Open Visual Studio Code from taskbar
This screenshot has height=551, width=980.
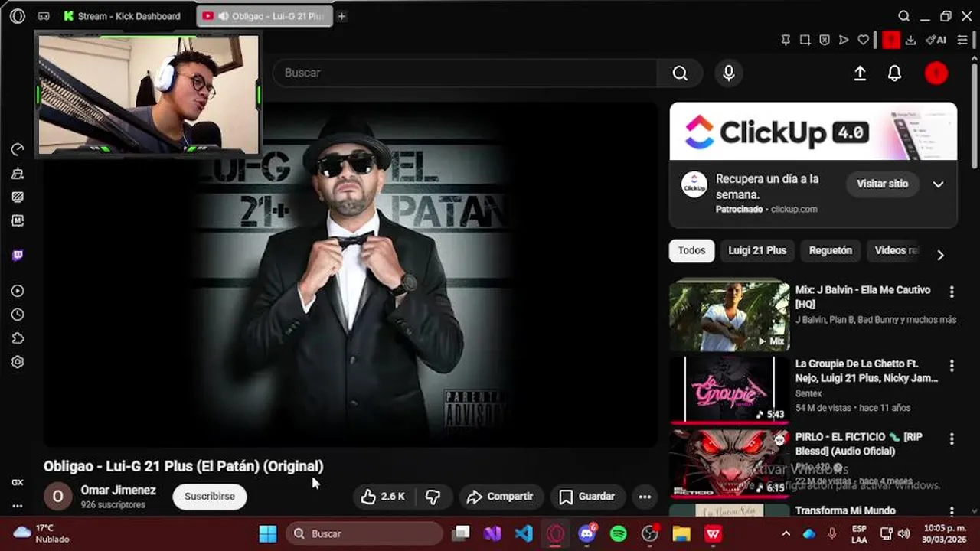pos(524,533)
